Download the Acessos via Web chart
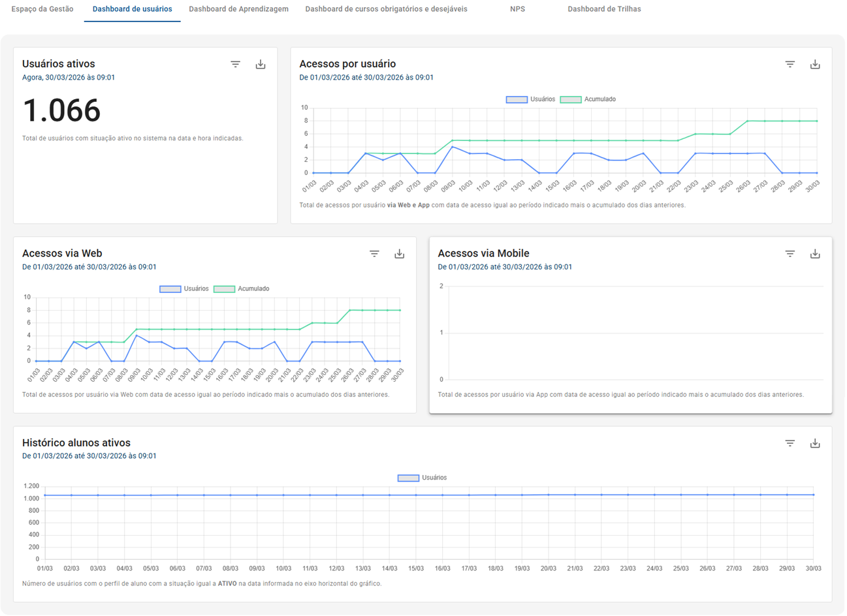Image resolution: width=847 pixels, height=616 pixels. pos(399,253)
